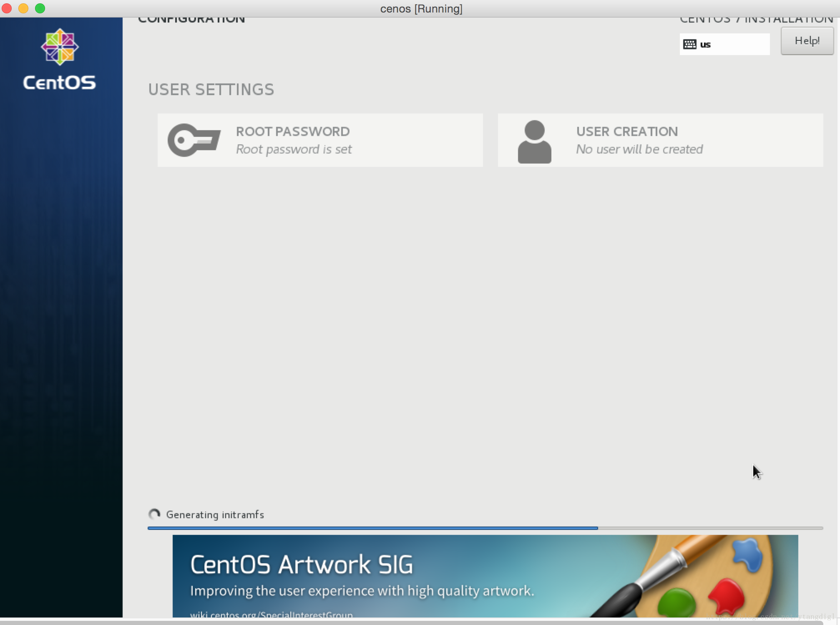Viewport: 840px width, 625px height.
Task: Click the keyboard layout icon
Action: tap(689, 44)
